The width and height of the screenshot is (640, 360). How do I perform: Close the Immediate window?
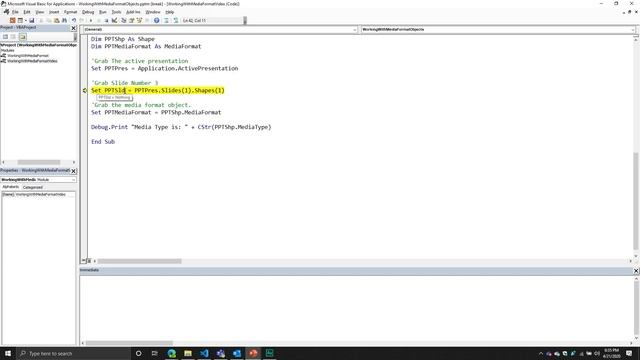(x=636, y=271)
